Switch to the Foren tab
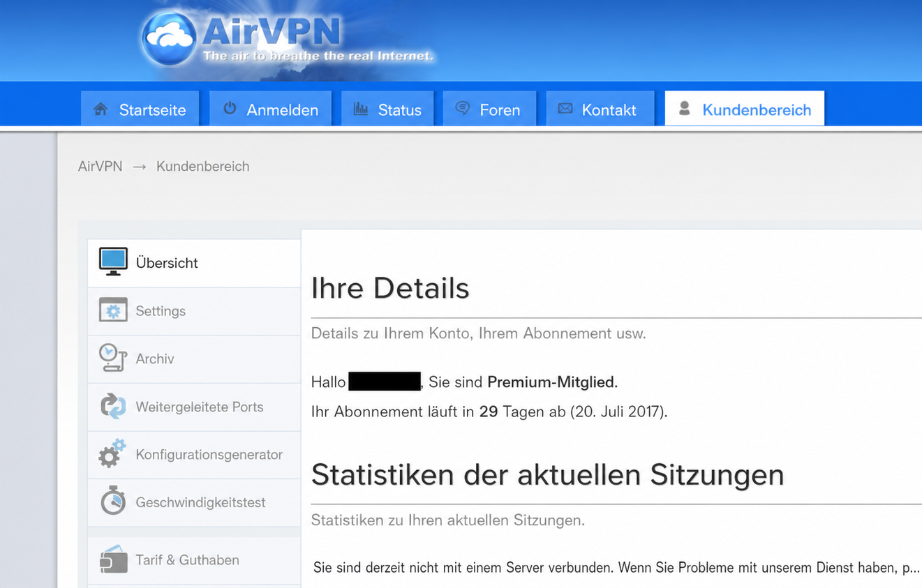The height and width of the screenshot is (588, 922). (489, 109)
